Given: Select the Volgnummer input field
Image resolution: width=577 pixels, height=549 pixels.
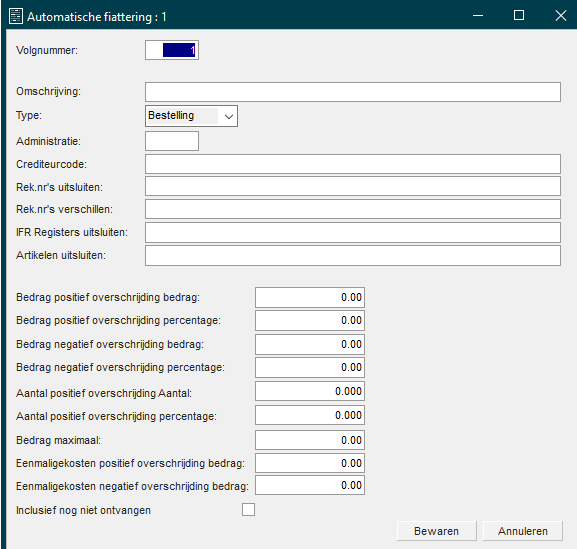Looking at the screenshot, I should tap(172, 50).
